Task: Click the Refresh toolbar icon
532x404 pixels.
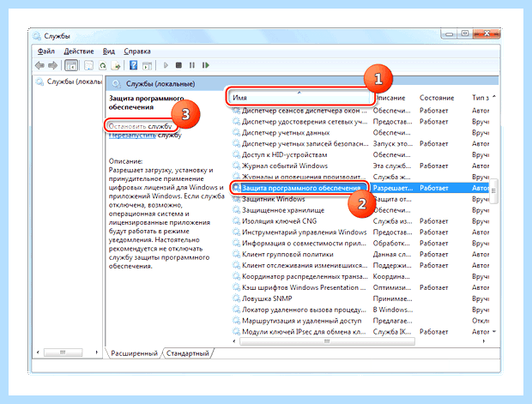Action: point(102,65)
